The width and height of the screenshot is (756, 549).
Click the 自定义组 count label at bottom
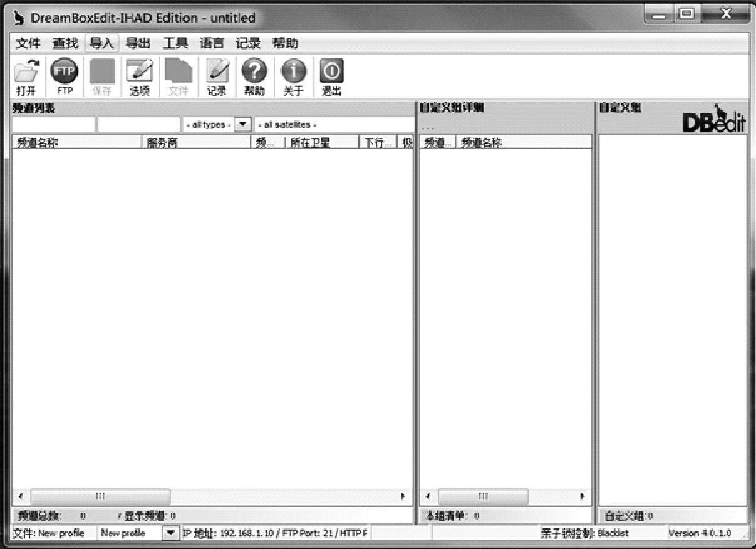628,516
